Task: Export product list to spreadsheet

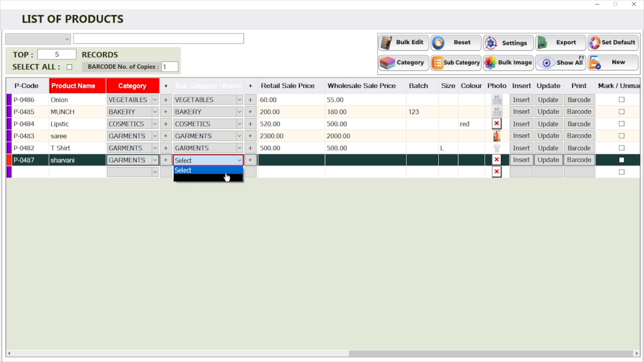Action: [560, 43]
